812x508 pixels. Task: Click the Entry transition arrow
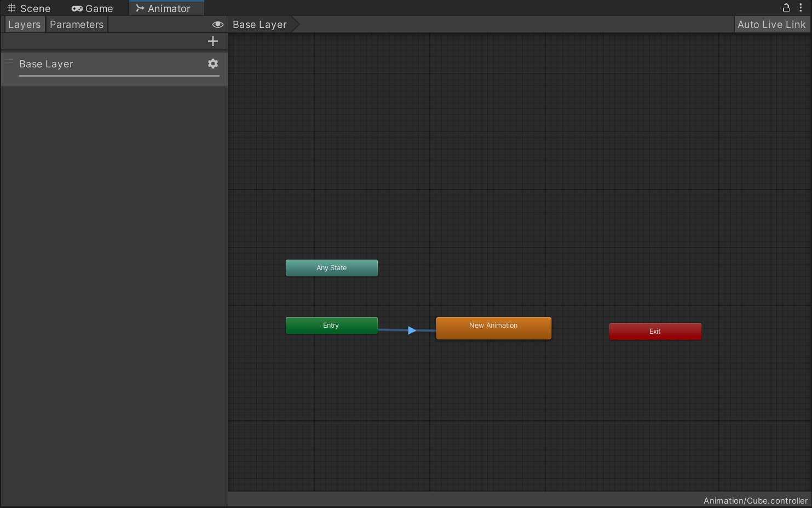tap(412, 330)
